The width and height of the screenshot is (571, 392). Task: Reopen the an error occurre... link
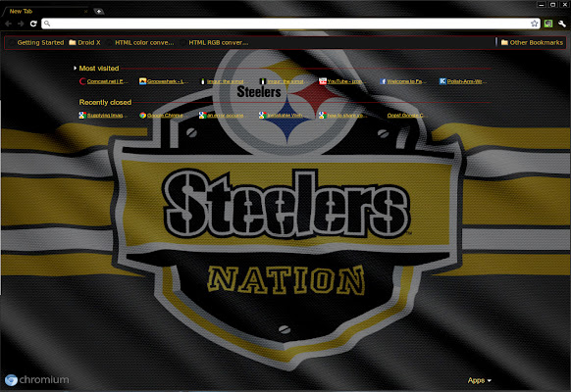click(226, 116)
